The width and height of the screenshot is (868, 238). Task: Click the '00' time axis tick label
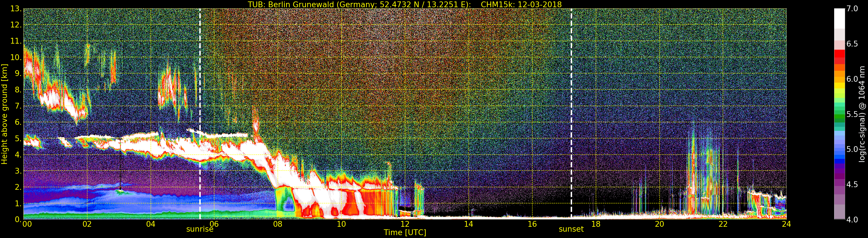coord(27,224)
